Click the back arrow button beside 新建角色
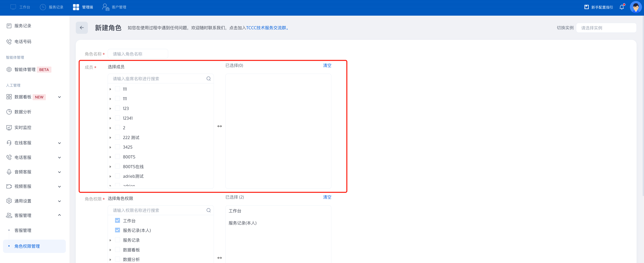This screenshot has width=644, height=263. (x=82, y=28)
